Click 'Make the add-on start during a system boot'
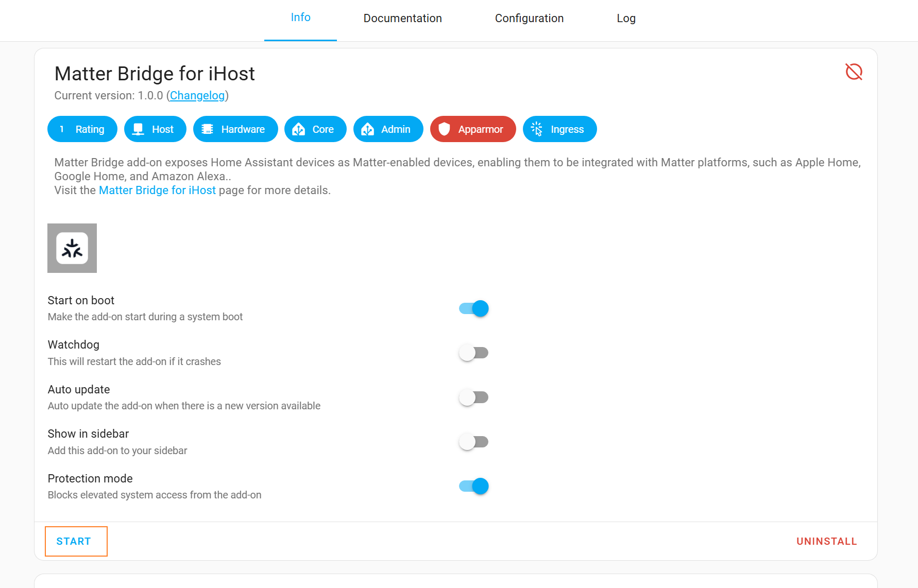Image resolution: width=918 pixels, height=588 pixels. [x=145, y=317]
